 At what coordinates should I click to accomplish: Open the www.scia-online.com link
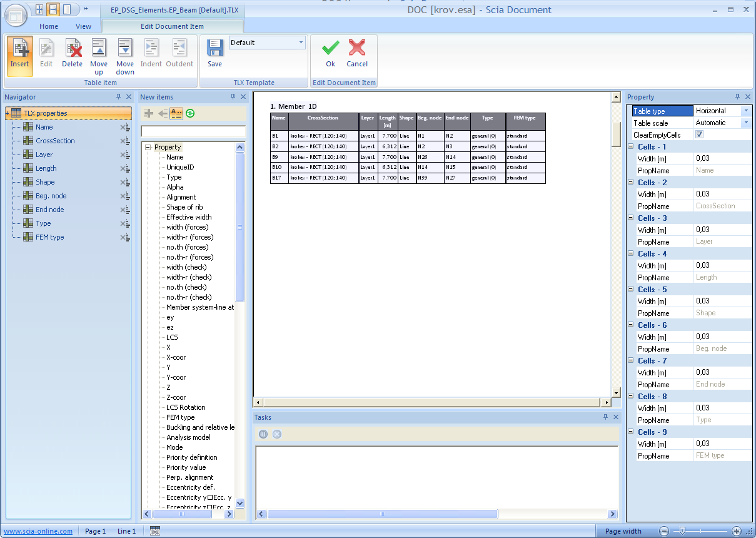coord(38,531)
